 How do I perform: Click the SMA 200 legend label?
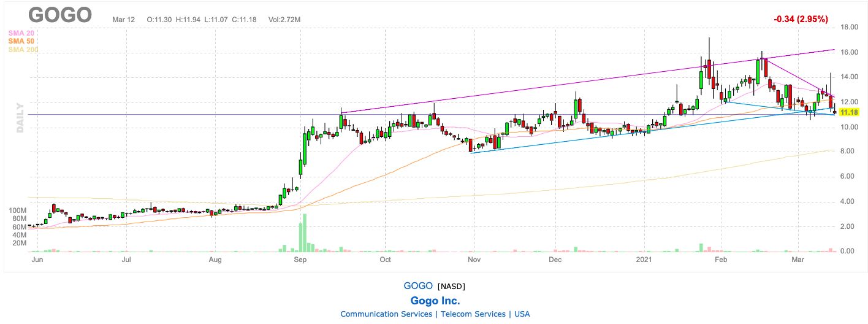click(22, 50)
